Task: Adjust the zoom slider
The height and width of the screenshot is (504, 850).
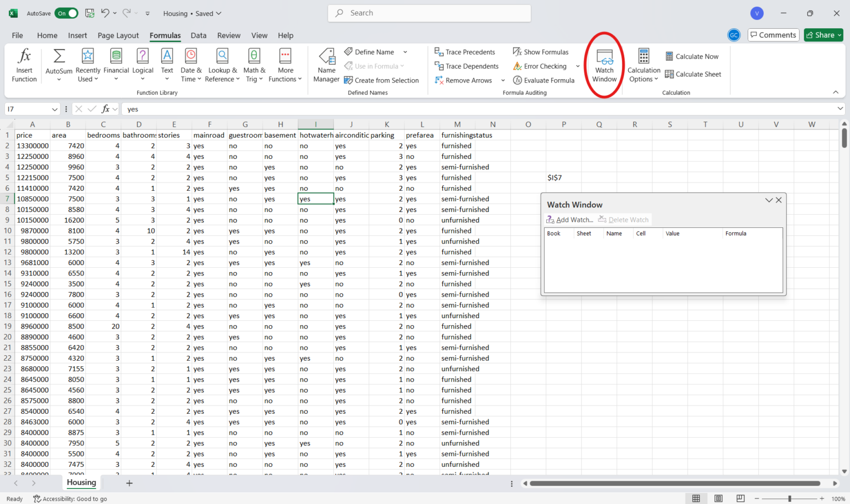Action: pyautogui.click(x=790, y=498)
